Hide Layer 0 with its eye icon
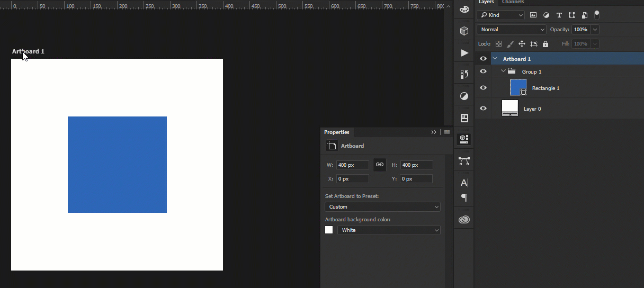644x288 pixels. pos(483,109)
